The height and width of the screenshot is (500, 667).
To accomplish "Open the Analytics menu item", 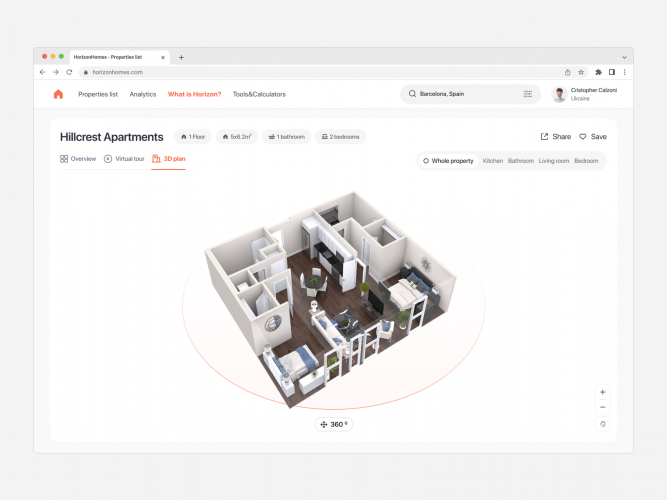I will (x=143, y=94).
